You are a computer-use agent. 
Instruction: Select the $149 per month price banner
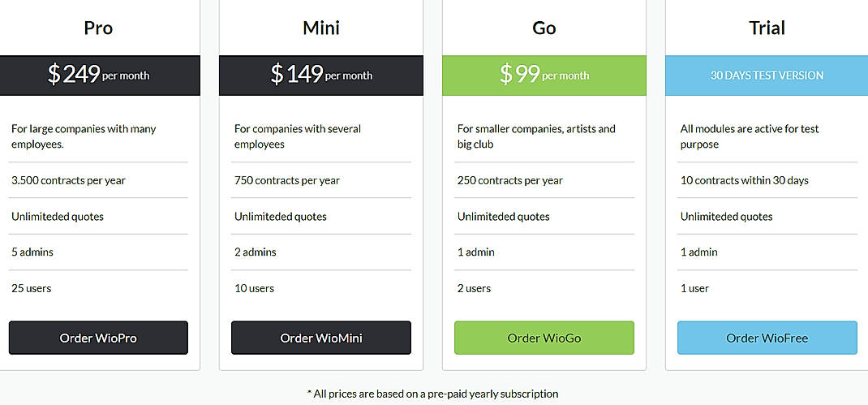[321, 75]
